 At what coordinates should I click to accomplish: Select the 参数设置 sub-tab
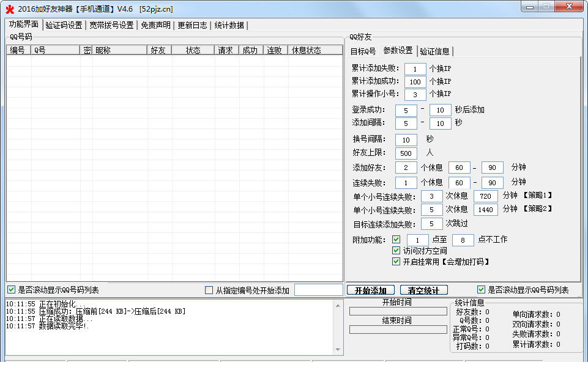398,50
